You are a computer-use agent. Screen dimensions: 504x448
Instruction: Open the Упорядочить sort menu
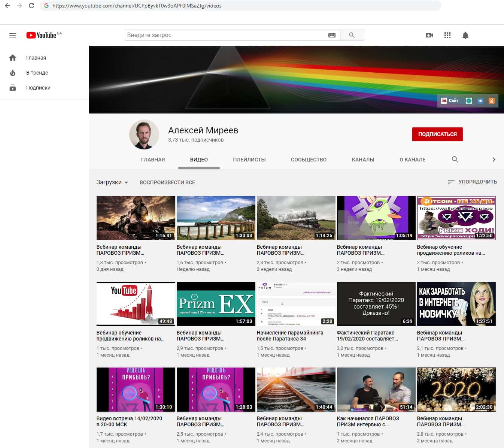tap(472, 182)
